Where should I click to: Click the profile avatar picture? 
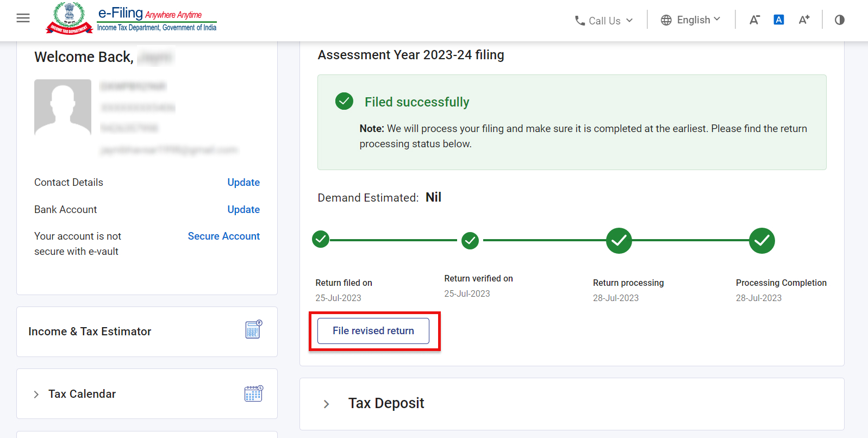pos(63,107)
